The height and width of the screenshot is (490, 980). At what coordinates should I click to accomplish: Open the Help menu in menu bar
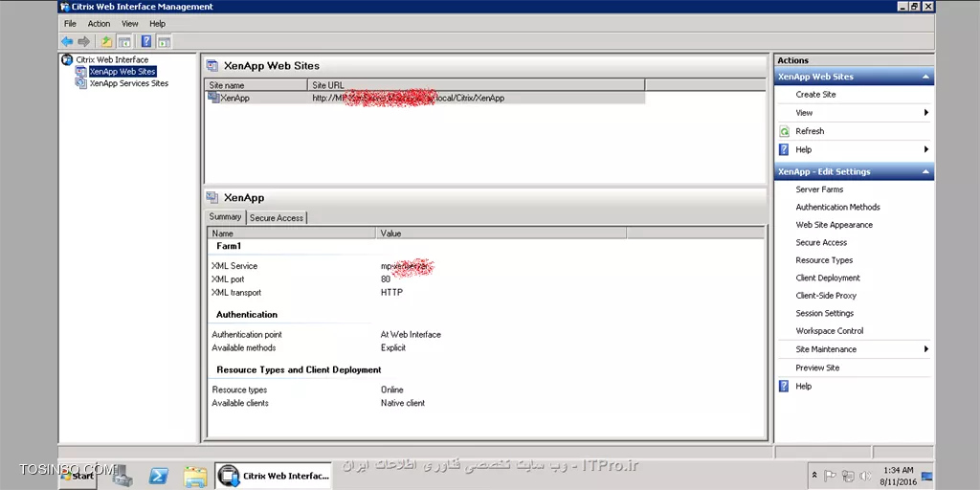point(158,24)
